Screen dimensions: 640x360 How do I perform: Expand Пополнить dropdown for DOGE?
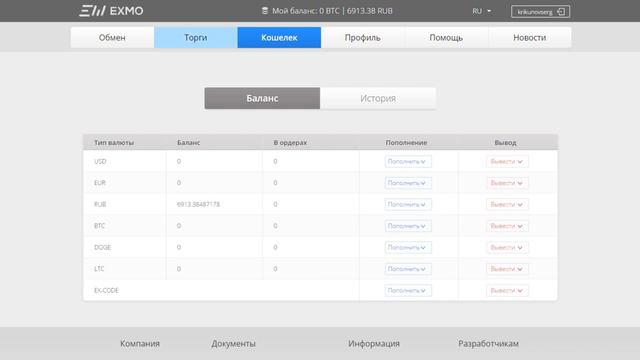pyautogui.click(x=408, y=248)
